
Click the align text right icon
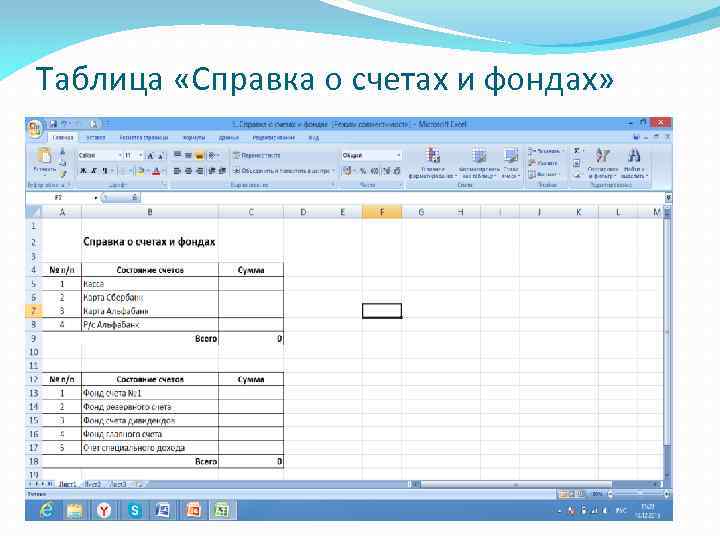tap(199, 171)
